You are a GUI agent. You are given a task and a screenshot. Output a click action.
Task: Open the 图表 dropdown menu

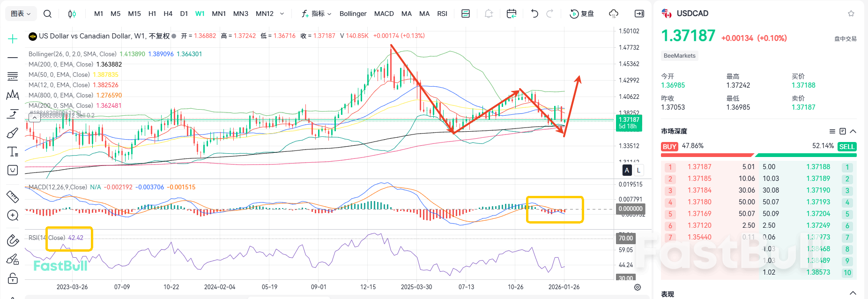pos(21,14)
